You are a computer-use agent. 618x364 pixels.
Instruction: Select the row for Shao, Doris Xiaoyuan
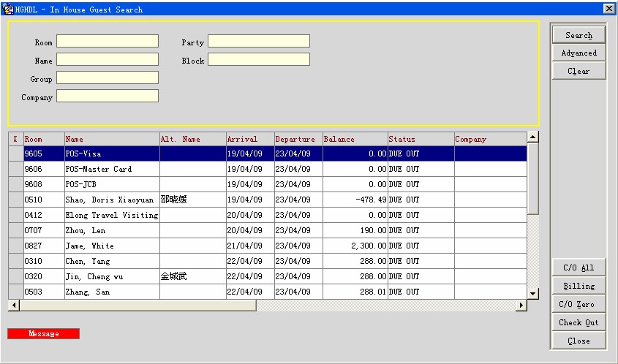click(x=110, y=200)
